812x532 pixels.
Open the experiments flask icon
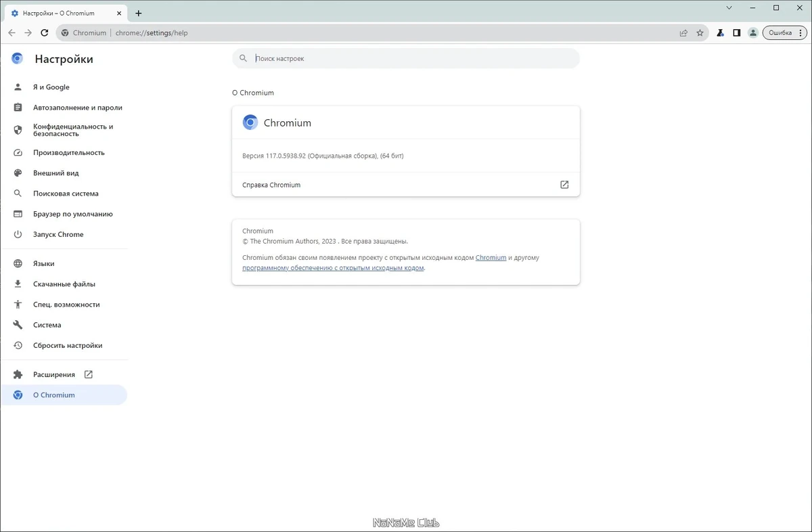coord(721,32)
